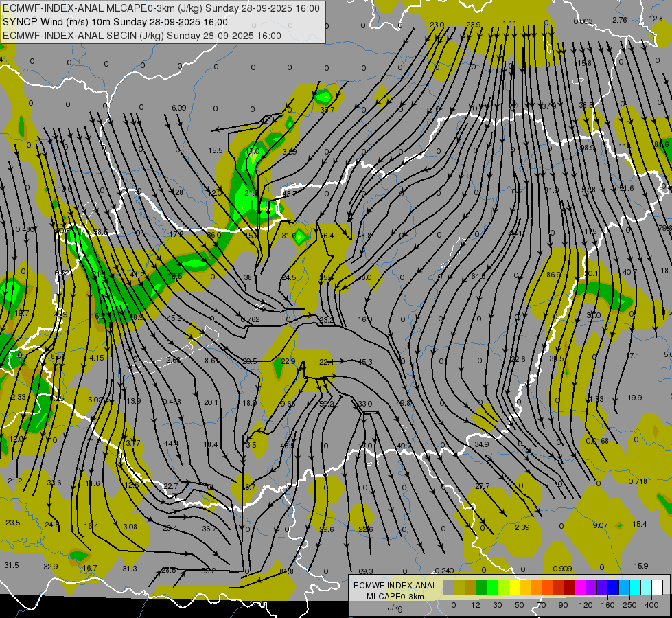Pick the dark red legend swatch at 90
Viewport: 672px width, 618px height.
pyautogui.click(x=569, y=588)
